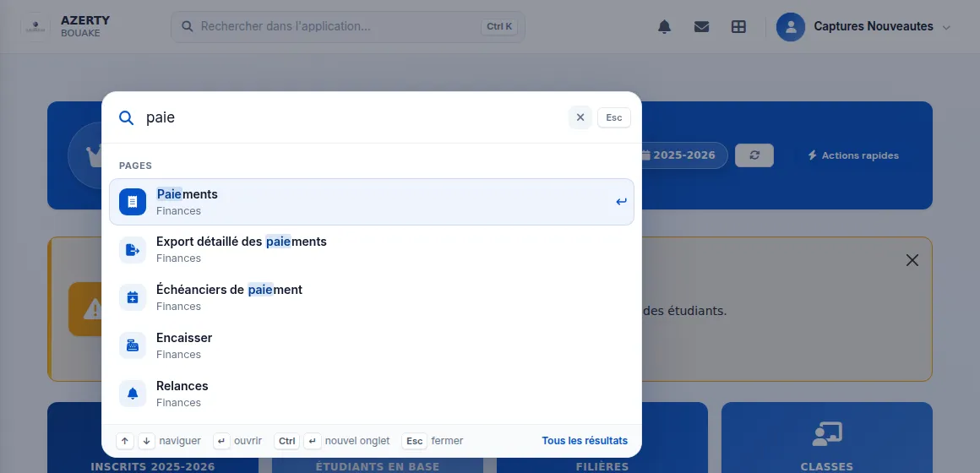Image resolution: width=980 pixels, height=473 pixels.
Task: Click Tous les résultats link
Action: coord(585,441)
